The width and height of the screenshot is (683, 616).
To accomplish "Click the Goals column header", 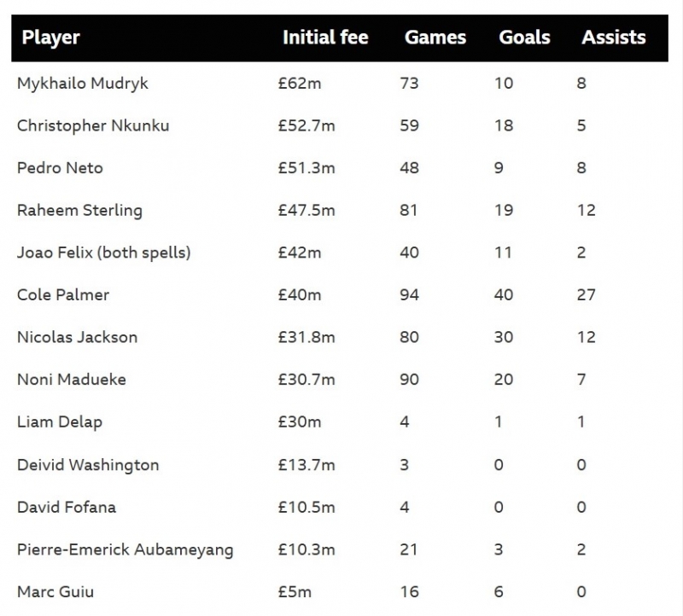I will [x=524, y=38].
